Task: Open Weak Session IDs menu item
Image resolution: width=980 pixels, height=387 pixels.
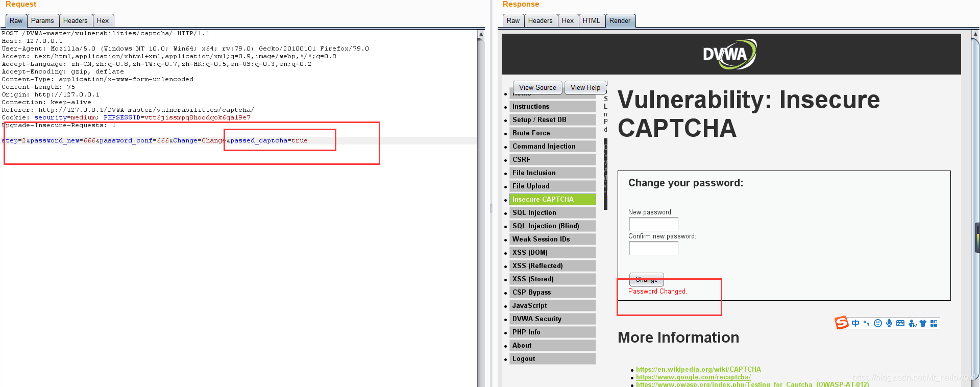Action: tap(553, 239)
